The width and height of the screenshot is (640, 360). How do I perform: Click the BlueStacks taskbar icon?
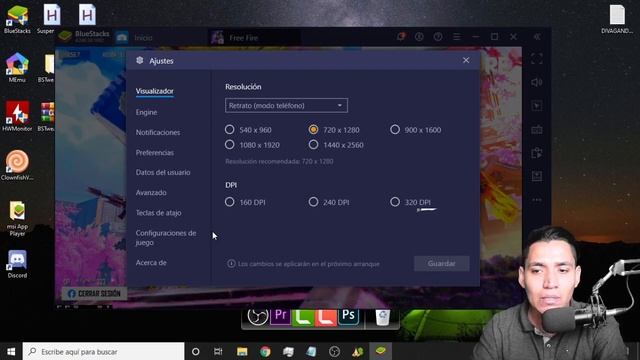381,351
